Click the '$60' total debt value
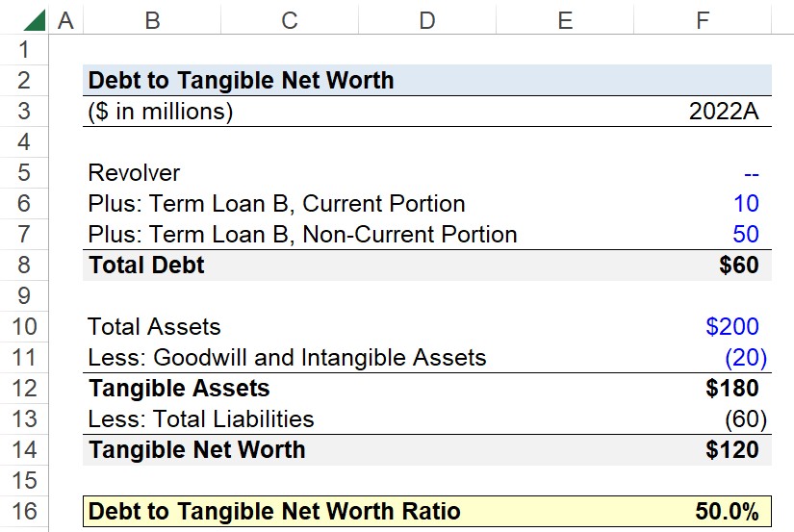 [739, 266]
